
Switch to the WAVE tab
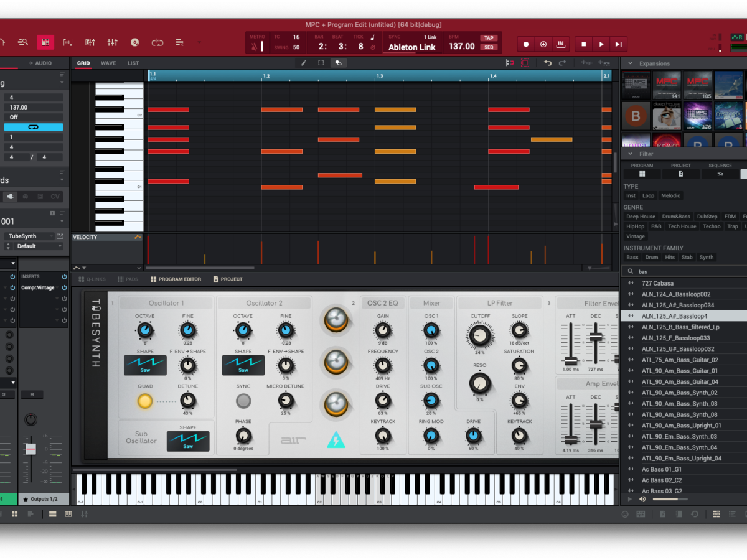point(108,63)
